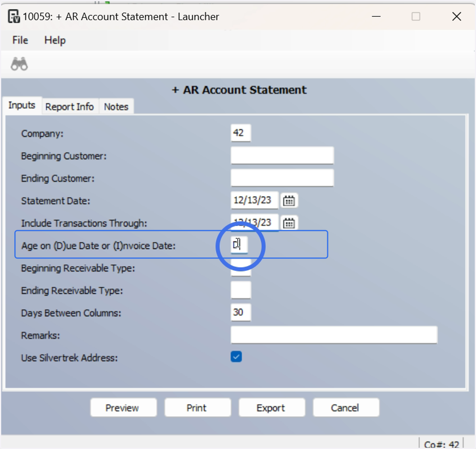Click the Ending Receivable Type field
This screenshot has width=476, height=449.
241,290
